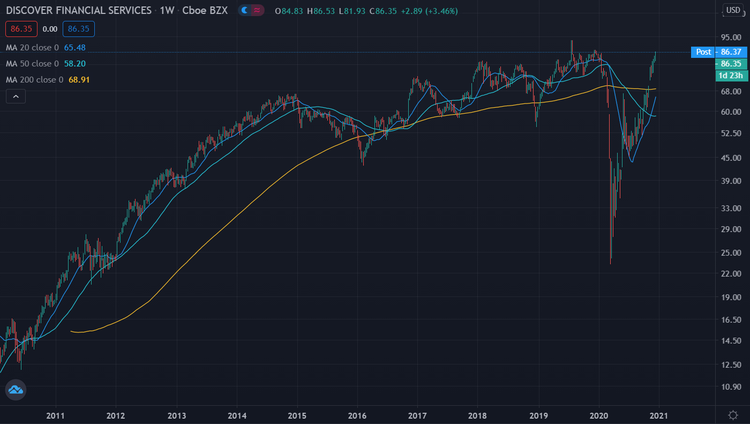
Task: Click the TradingView cloud logo icon
Action: pyautogui.click(x=15, y=390)
